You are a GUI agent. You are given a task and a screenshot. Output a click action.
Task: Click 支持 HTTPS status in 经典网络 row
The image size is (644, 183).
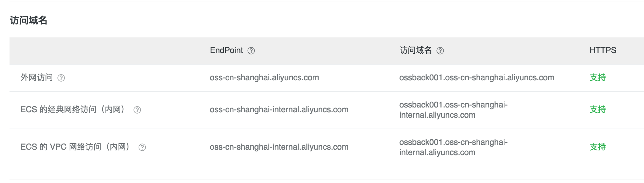click(597, 110)
